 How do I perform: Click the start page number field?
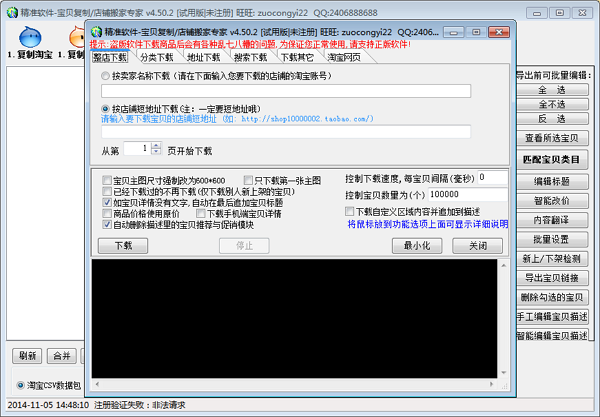coord(137,148)
